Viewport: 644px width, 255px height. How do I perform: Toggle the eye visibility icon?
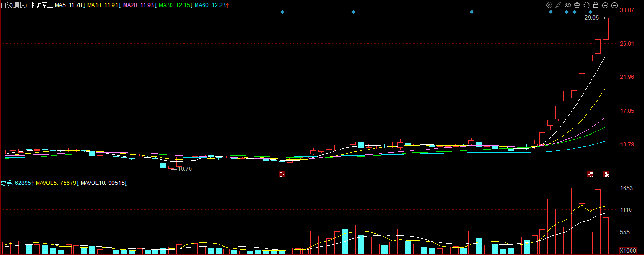coord(567,5)
